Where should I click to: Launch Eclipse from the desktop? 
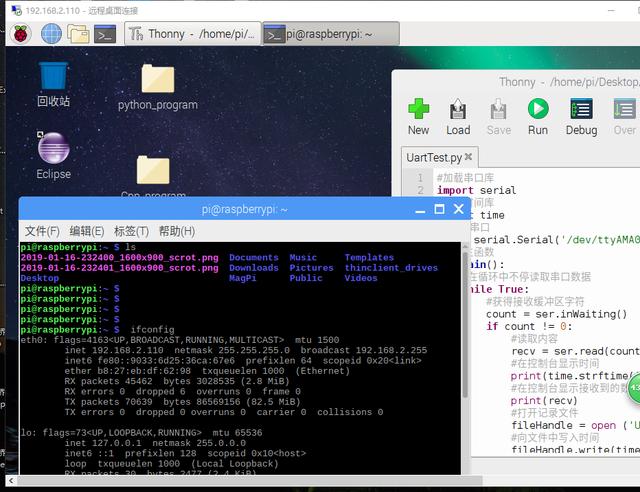point(53,156)
